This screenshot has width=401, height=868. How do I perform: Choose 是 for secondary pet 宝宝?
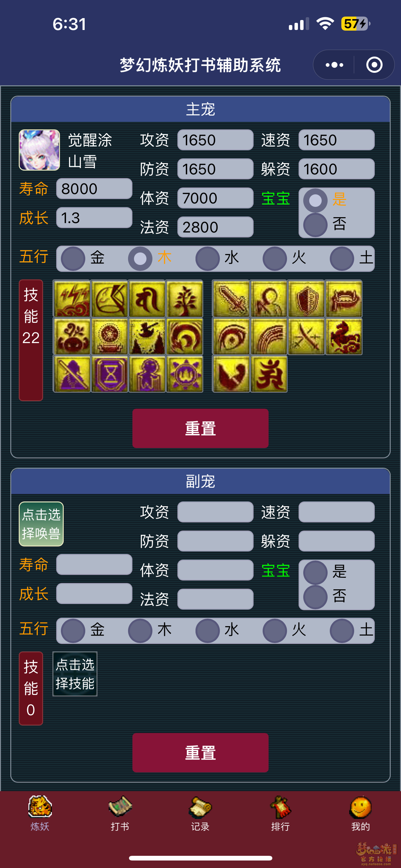pyautogui.click(x=325, y=572)
